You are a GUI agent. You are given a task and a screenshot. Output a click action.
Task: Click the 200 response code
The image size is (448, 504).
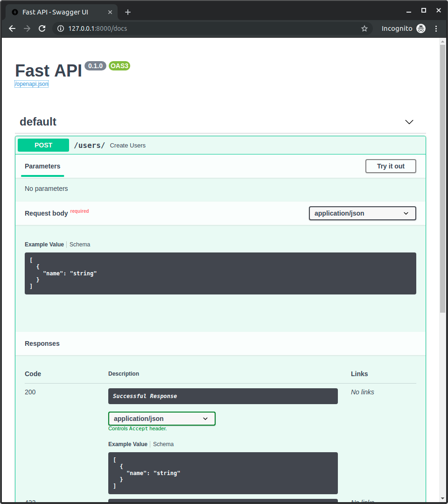pos(30,392)
